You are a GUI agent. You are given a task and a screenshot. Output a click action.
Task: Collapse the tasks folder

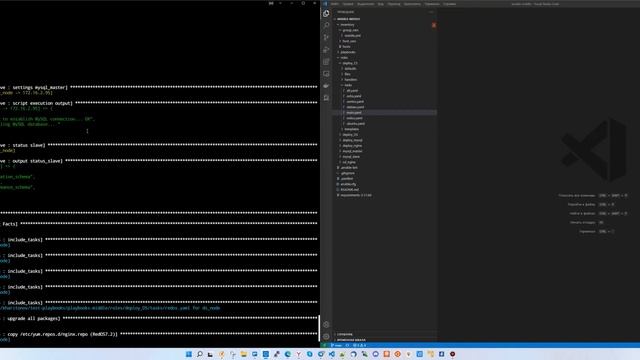[x=348, y=85]
